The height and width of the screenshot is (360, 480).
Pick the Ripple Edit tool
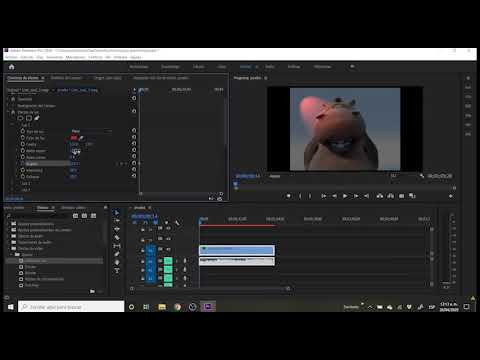click(117, 229)
